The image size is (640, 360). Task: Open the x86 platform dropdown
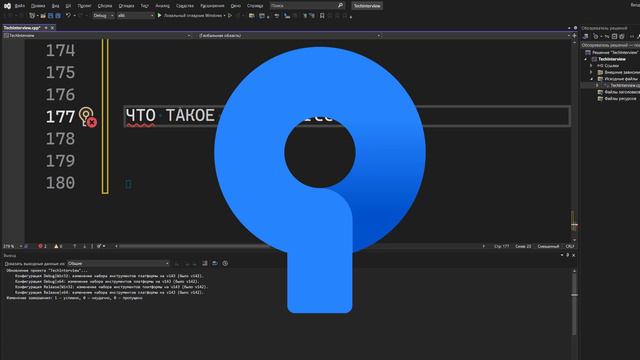136,16
